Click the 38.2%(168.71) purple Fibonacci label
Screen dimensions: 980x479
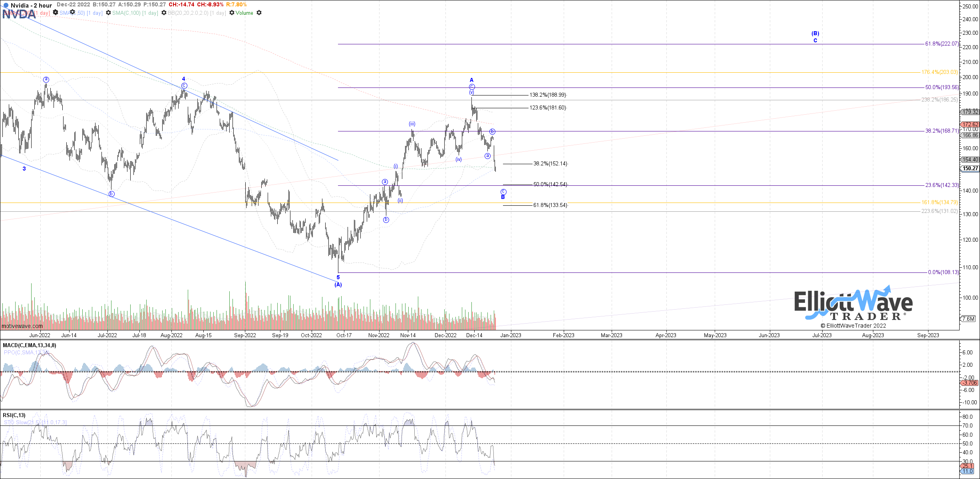pyautogui.click(x=942, y=131)
